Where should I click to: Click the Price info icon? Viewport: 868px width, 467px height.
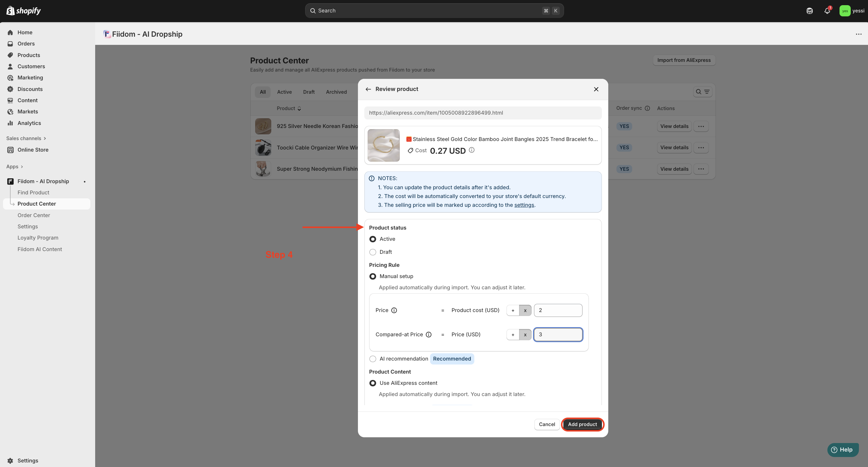(394, 310)
